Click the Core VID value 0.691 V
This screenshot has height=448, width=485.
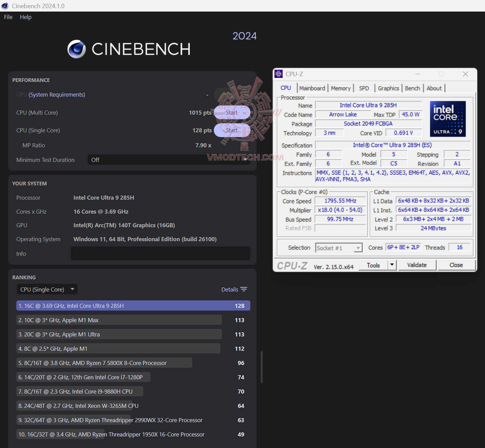pos(404,133)
